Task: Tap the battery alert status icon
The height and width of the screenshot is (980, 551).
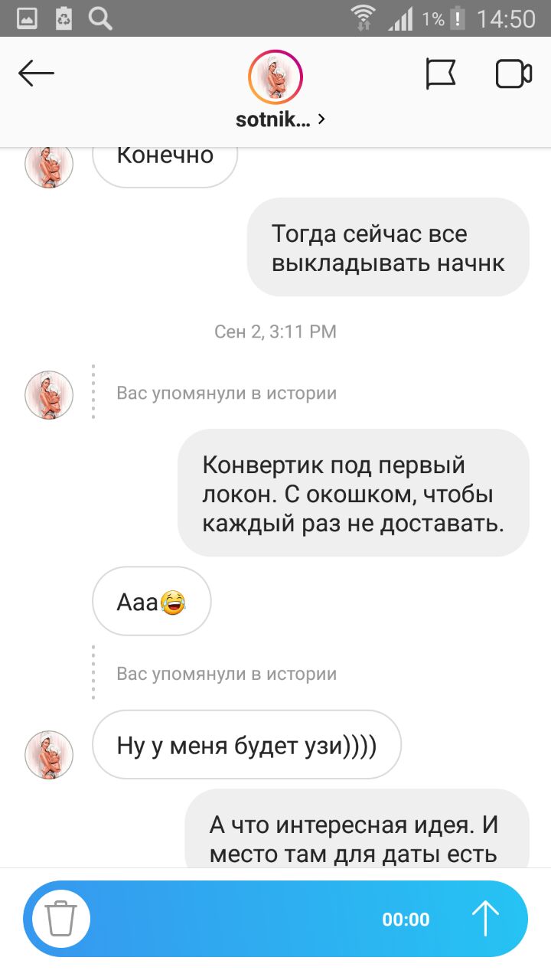Action: 457,18
